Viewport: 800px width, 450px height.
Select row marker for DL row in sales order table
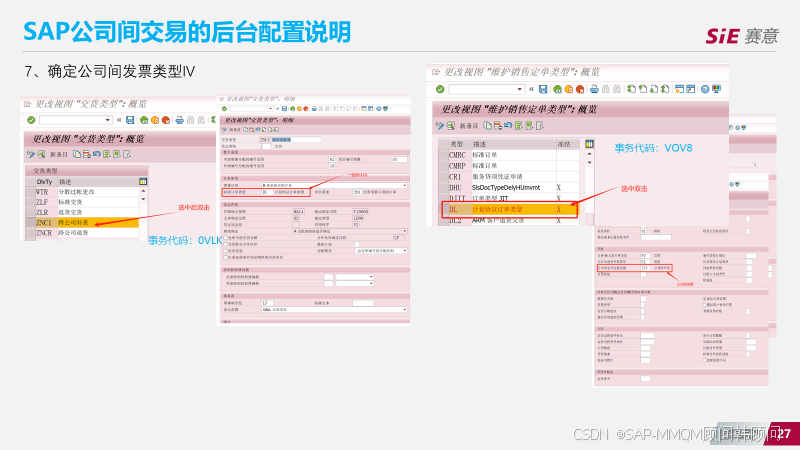(x=444, y=209)
